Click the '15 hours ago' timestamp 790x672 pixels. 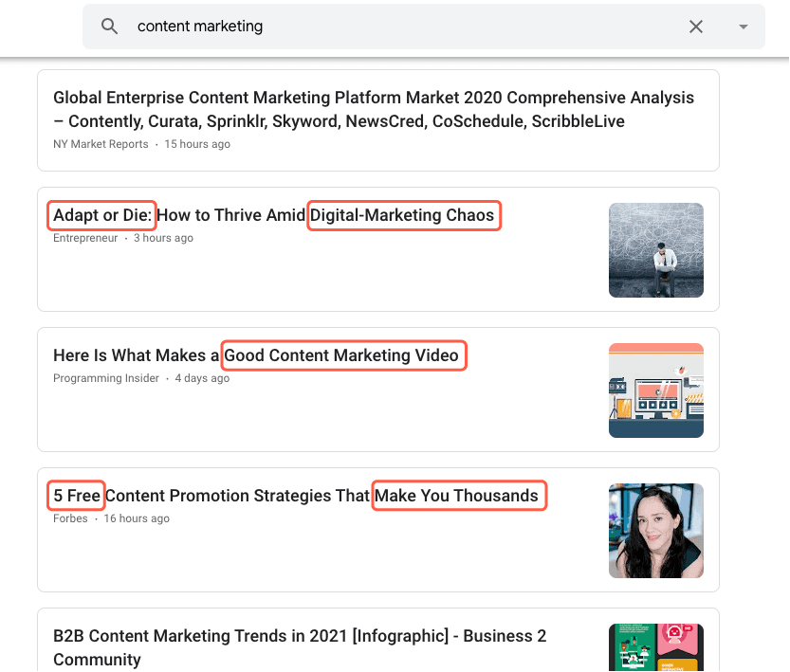(x=197, y=144)
